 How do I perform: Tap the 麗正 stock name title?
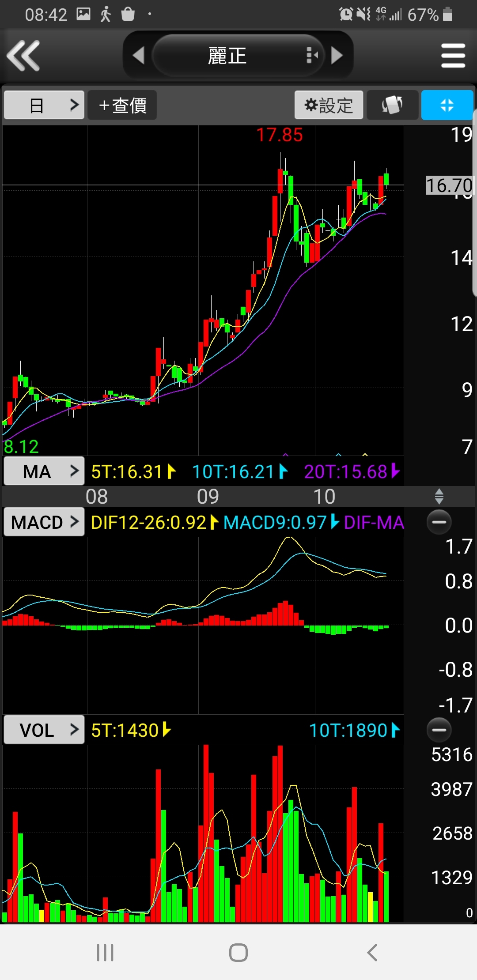coord(227,56)
